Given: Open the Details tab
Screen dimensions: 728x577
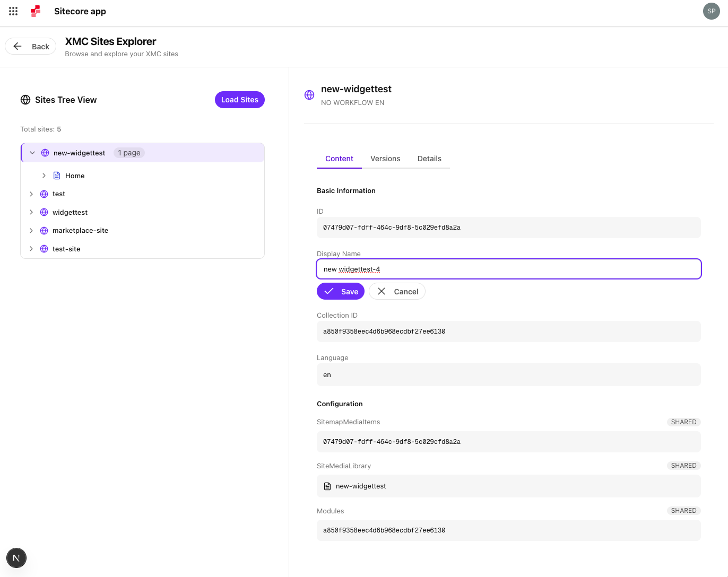Looking at the screenshot, I should [x=429, y=159].
